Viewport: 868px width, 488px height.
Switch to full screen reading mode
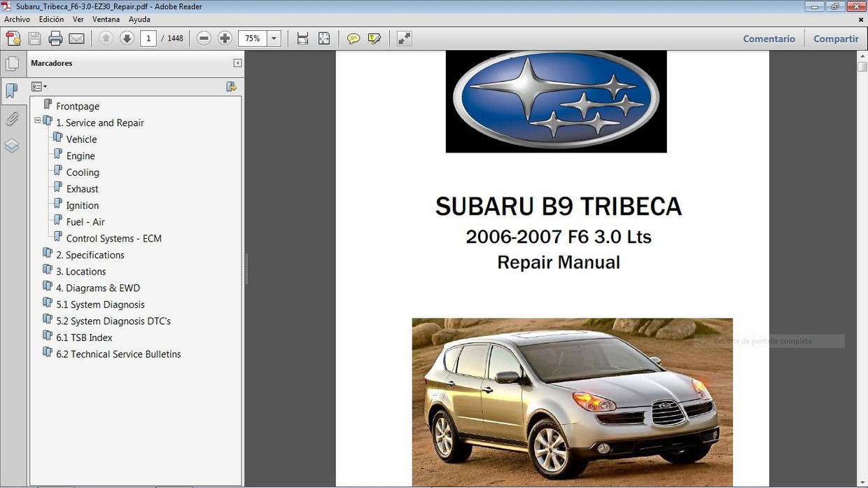click(404, 38)
